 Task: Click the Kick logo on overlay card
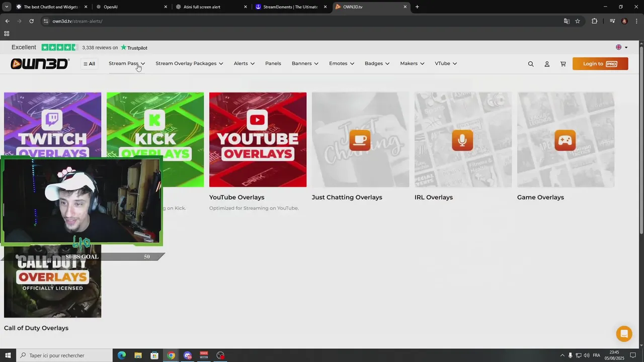click(154, 120)
